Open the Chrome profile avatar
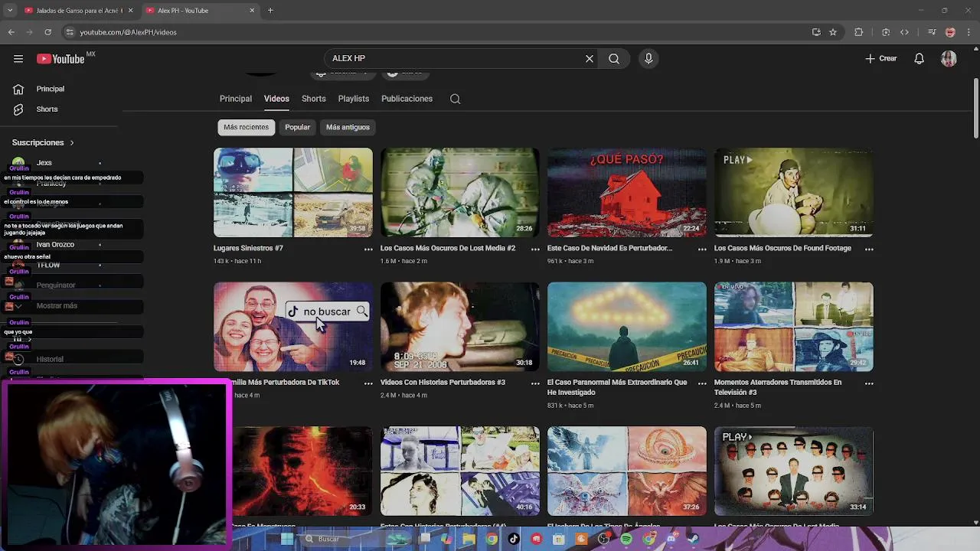This screenshot has width=980, height=551. click(950, 32)
